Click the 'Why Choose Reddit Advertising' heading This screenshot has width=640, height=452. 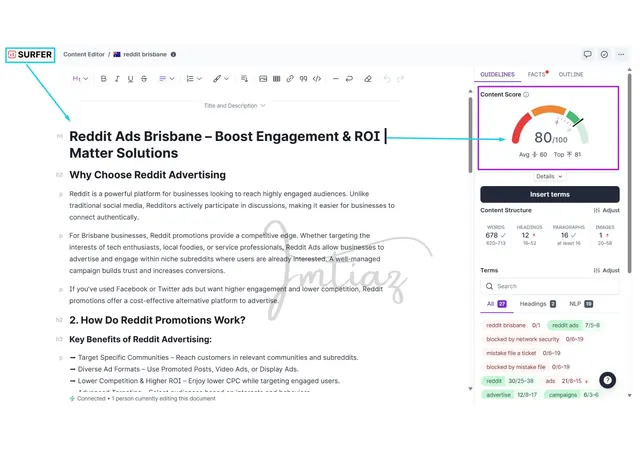[x=147, y=175]
